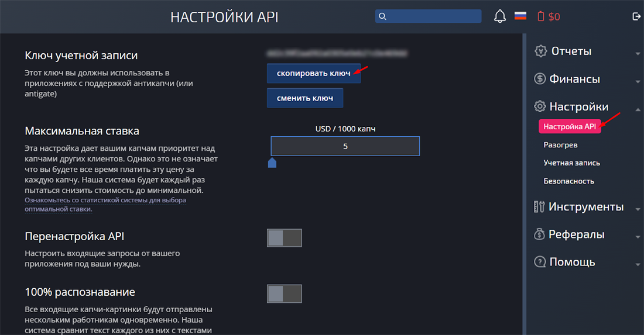Screen dimensions: 644x335
Task: Click the Перенастройка API heading
Action: pos(74,236)
